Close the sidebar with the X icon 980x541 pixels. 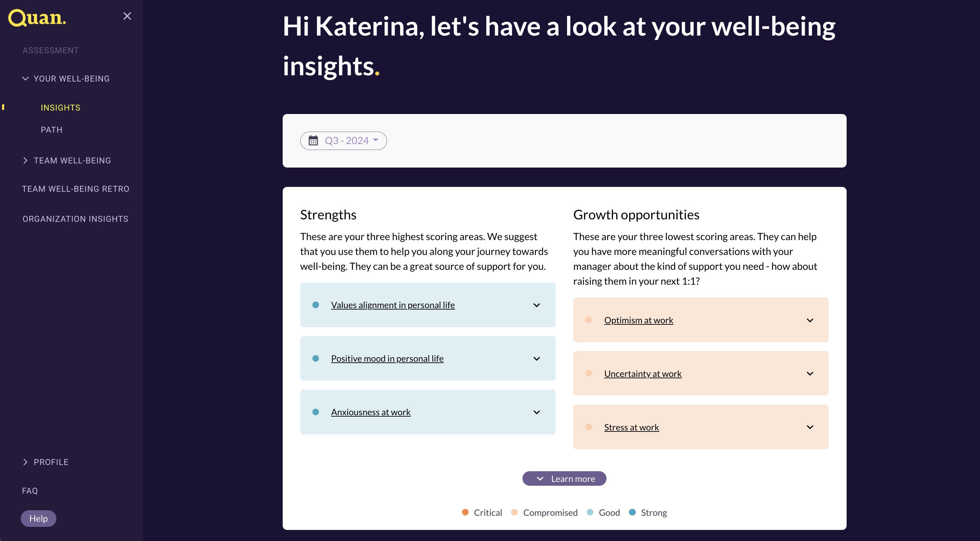(x=127, y=16)
